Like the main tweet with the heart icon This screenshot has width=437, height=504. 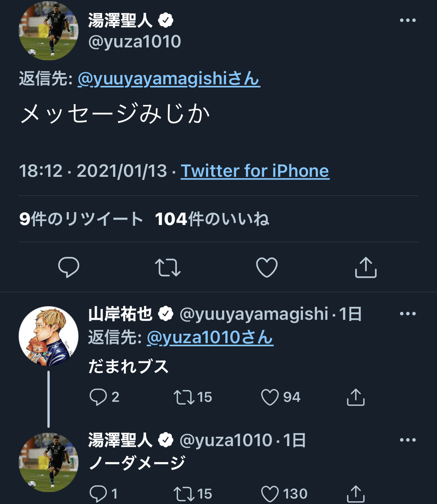pyautogui.click(x=267, y=267)
